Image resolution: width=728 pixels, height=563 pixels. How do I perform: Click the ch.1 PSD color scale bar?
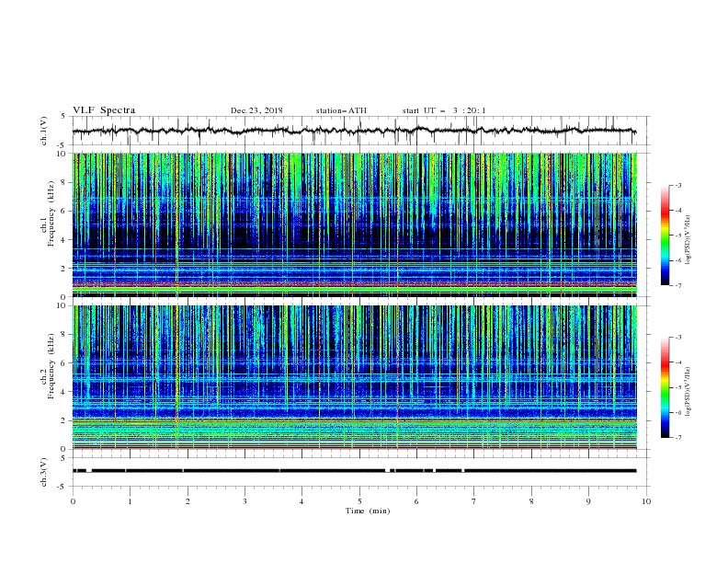(665, 236)
